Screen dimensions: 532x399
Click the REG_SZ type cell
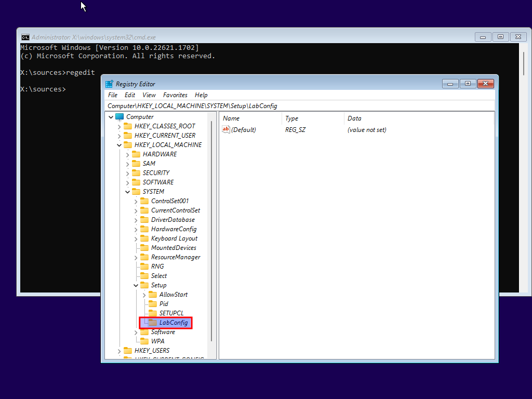tap(295, 129)
